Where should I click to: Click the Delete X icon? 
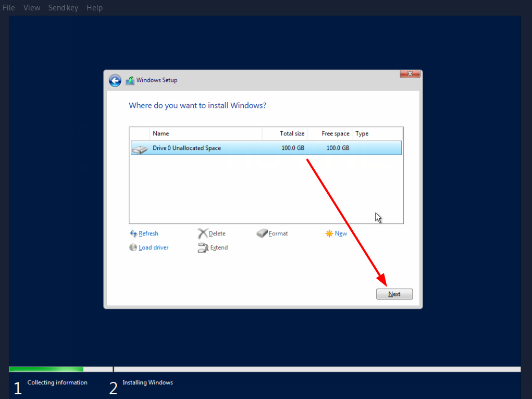203,233
